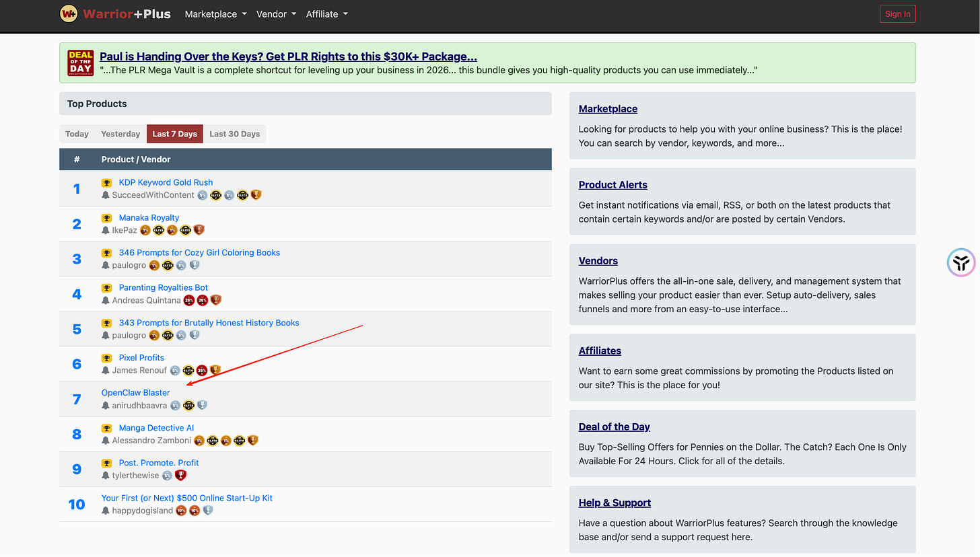This screenshot has height=557, width=980.
Task: Click the trophy shield badge next to IkePaz
Action: 199,230
